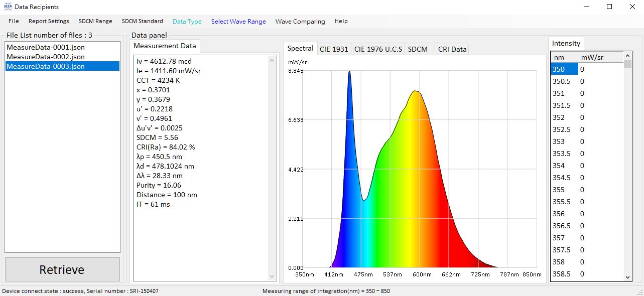644x296 pixels.
Task: Click the Data Recipients app icon
Action: point(8,7)
